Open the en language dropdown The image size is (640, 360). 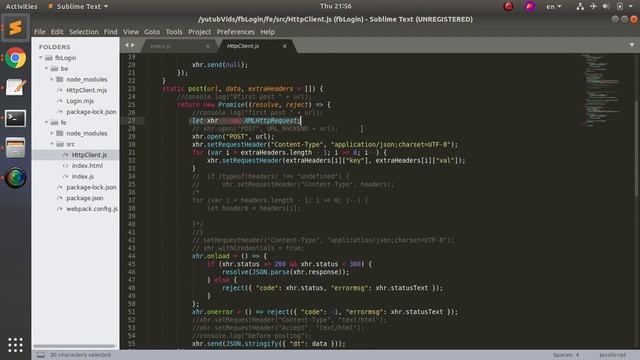[x=554, y=6]
